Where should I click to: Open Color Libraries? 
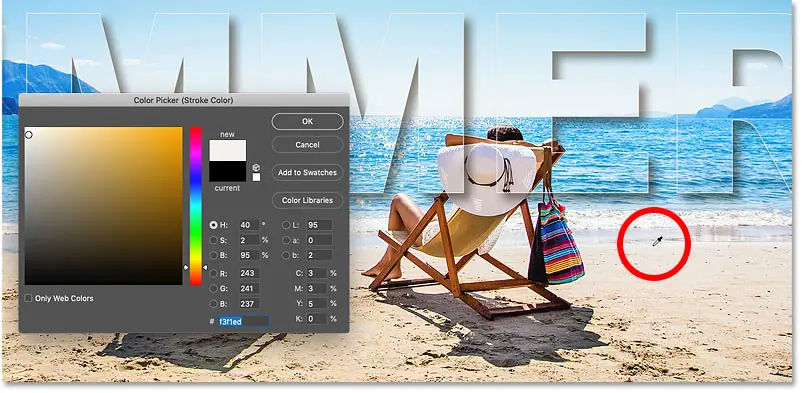click(x=307, y=200)
